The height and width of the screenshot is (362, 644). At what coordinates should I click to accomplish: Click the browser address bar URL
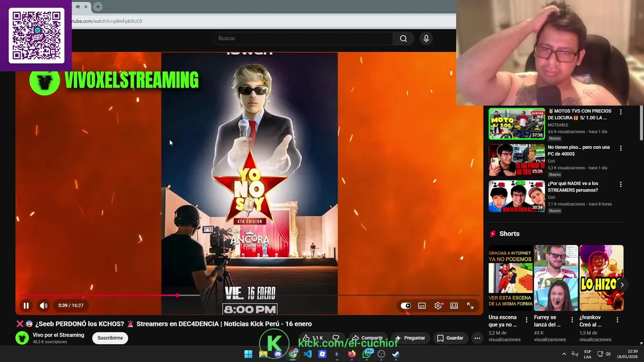[x=108, y=21]
